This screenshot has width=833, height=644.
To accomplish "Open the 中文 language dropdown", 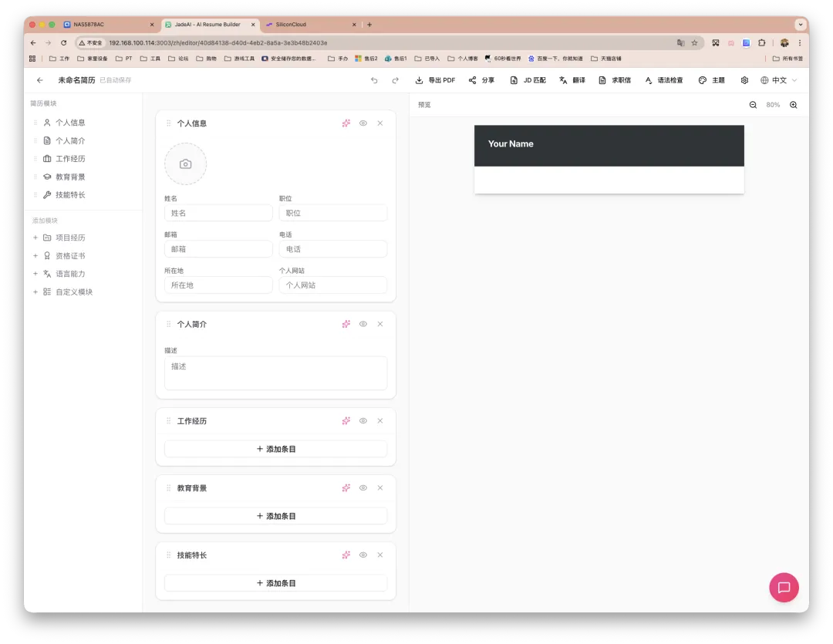I will point(779,80).
